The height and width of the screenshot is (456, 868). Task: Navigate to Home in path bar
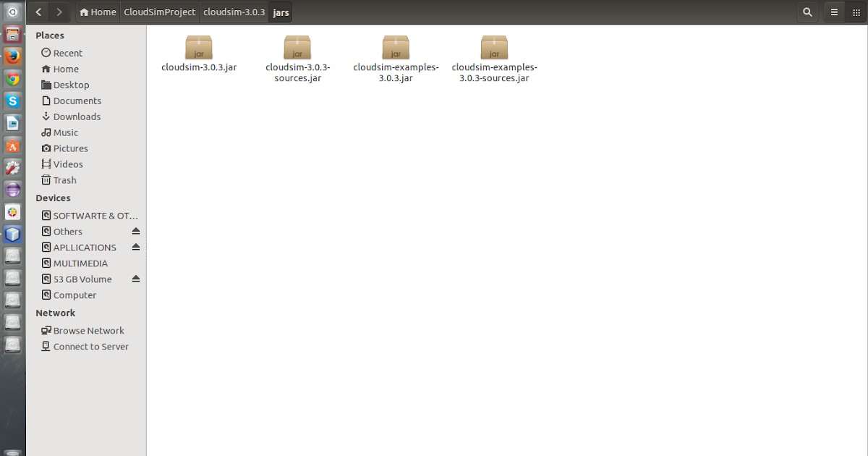[98, 12]
